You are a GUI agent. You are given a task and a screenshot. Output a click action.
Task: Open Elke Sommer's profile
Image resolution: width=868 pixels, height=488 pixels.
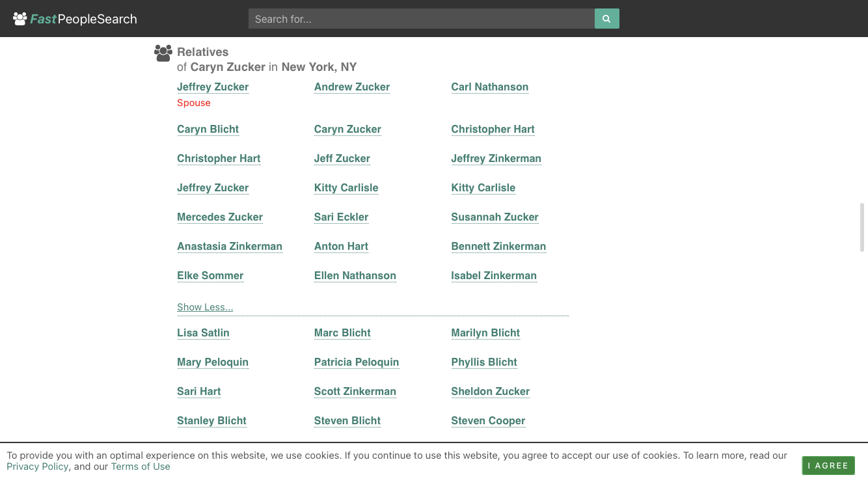tap(210, 275)
